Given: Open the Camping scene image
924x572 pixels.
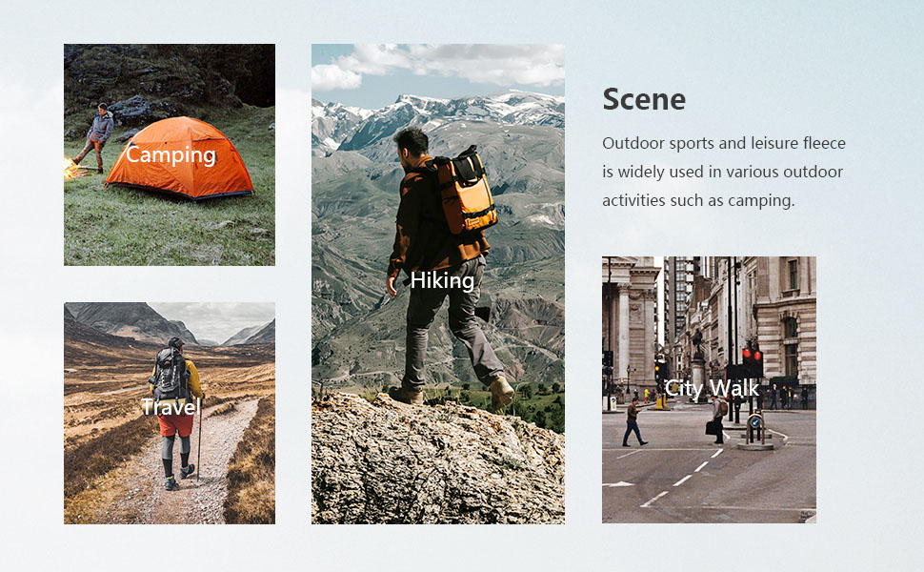Looking at the screenshot, I should [x=170, y=154].
